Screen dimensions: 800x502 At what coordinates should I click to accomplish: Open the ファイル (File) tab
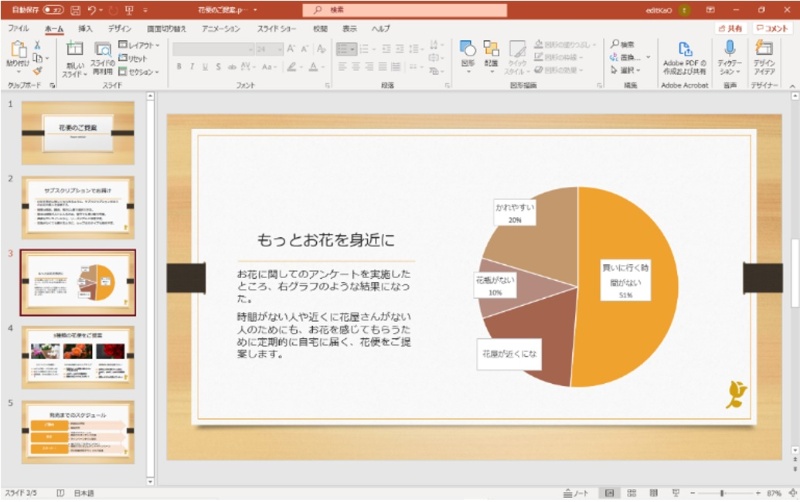[x=18, y=29]
